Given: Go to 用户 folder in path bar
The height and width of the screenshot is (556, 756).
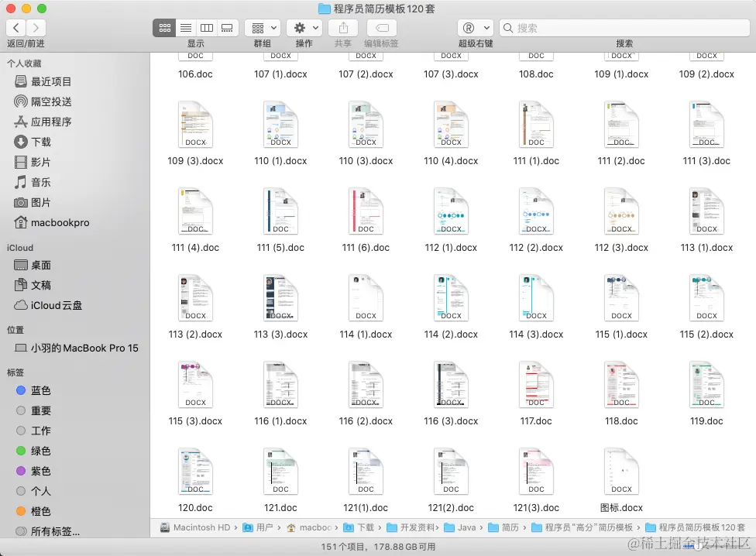Looking at the screenshot, I should coord(259,527).
